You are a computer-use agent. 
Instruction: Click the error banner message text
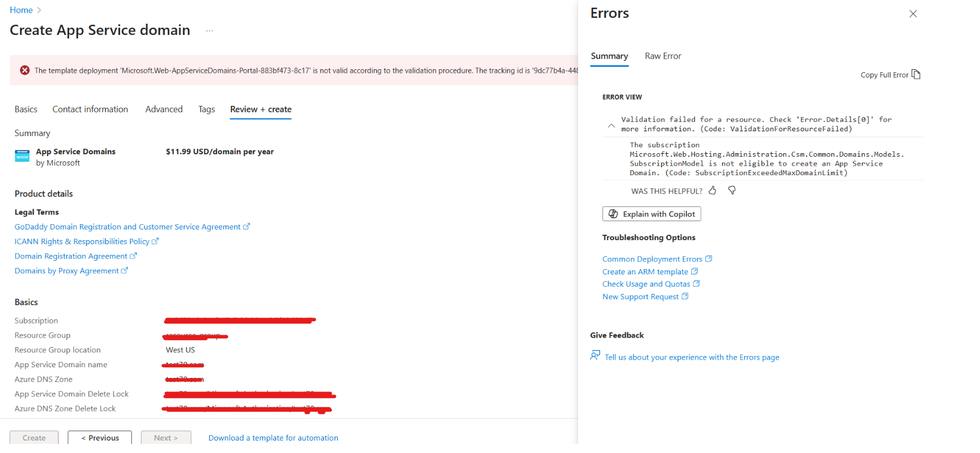[306, 70]
